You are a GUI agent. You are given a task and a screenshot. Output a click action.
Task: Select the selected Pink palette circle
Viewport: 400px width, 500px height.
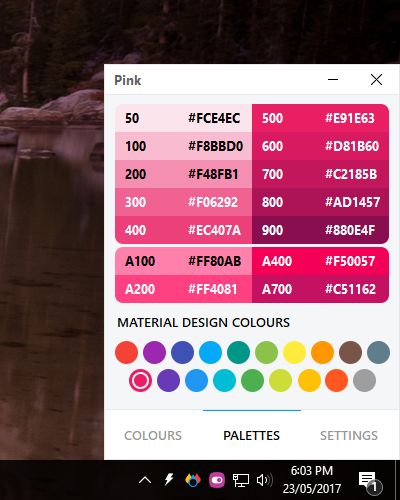[x=140, y=380]
